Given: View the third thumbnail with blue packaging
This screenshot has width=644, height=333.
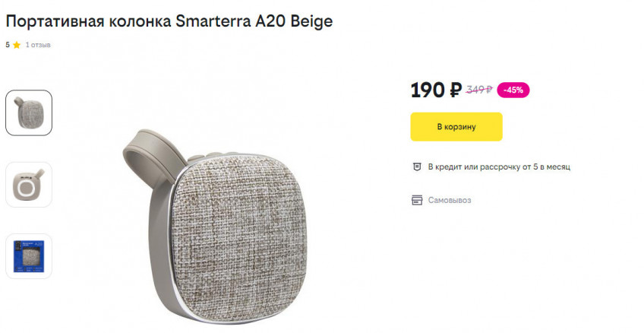Looking at the screenshot, I should point(29,255).
